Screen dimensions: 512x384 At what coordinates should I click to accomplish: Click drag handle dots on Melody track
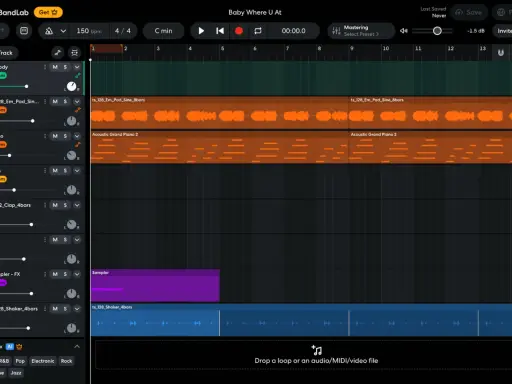[x=45, y=67]
